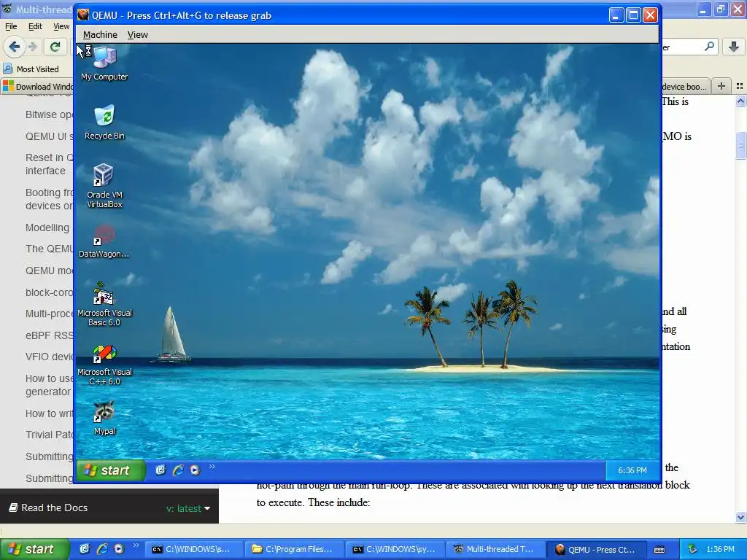The image size is (747, 560).
Task: Open My Computer icon in QEMU guest
Action: point(104,64)
